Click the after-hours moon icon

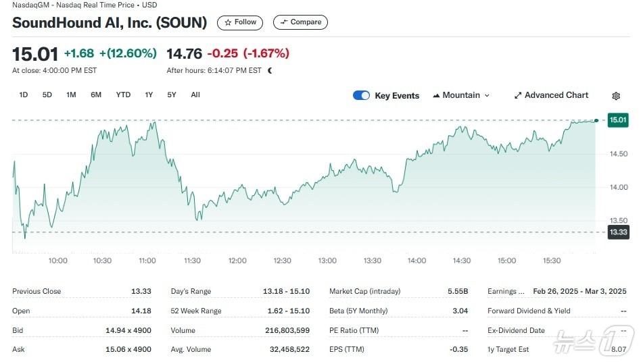(x=270, y=70)
